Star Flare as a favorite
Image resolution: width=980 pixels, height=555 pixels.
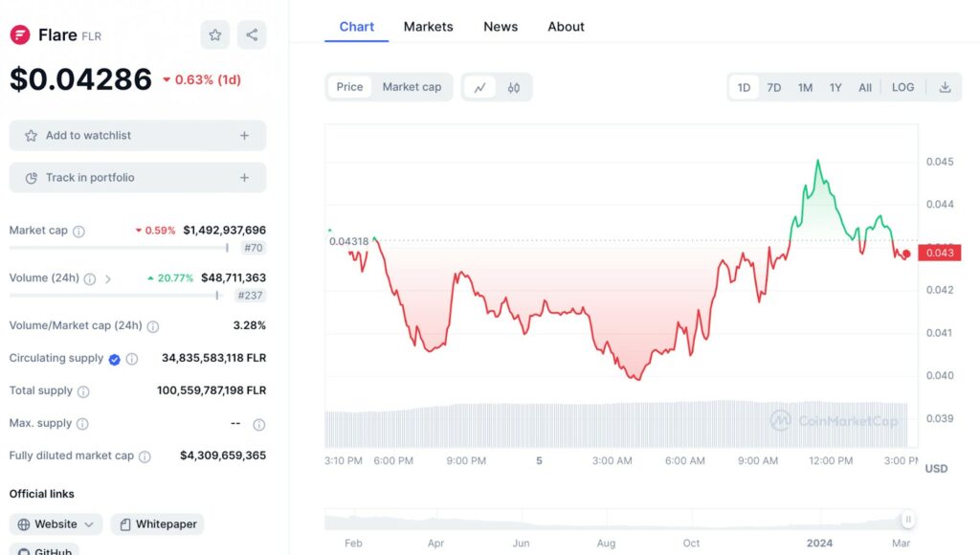(x=215, y=35)
